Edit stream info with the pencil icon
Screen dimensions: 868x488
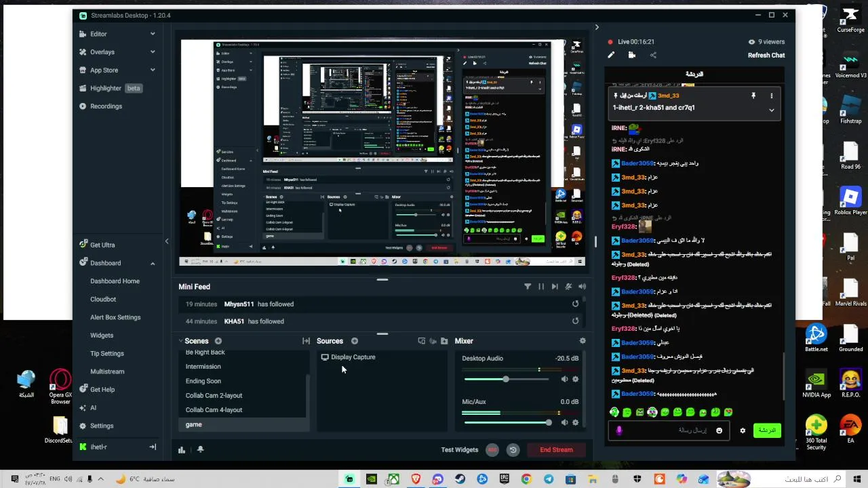[611, 55]
